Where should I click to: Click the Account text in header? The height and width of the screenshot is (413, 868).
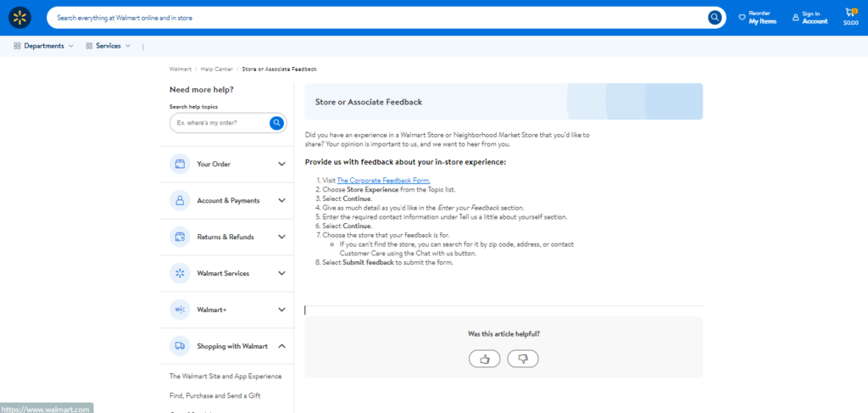[x=815, y=21]
